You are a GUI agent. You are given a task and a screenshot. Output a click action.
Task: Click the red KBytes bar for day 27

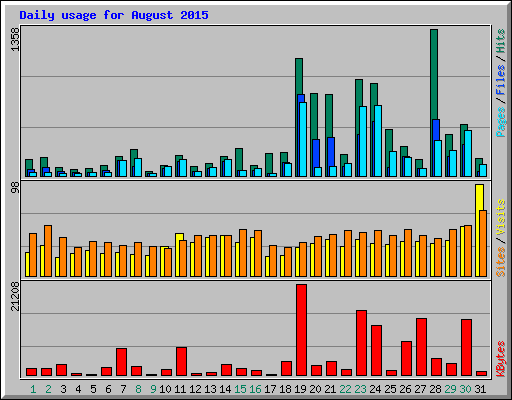[421, 347]
